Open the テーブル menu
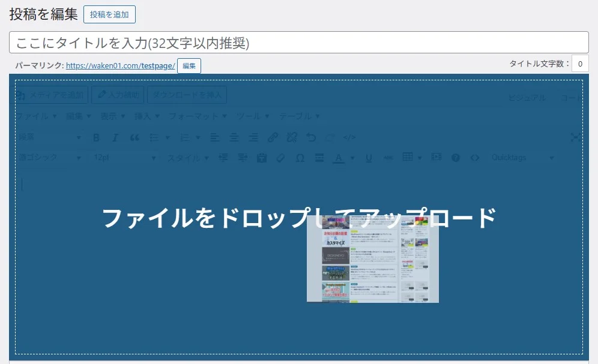598x364 pixels. tap(300, 116)
